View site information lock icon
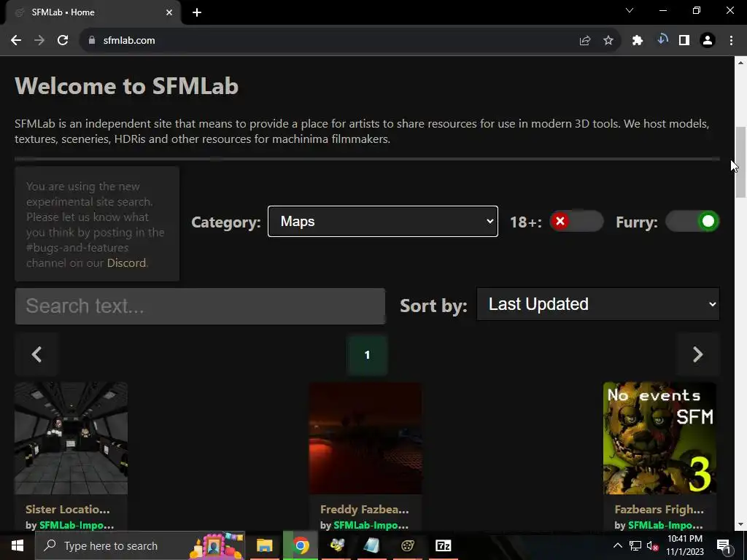The image size is (747, 560). 92,41
